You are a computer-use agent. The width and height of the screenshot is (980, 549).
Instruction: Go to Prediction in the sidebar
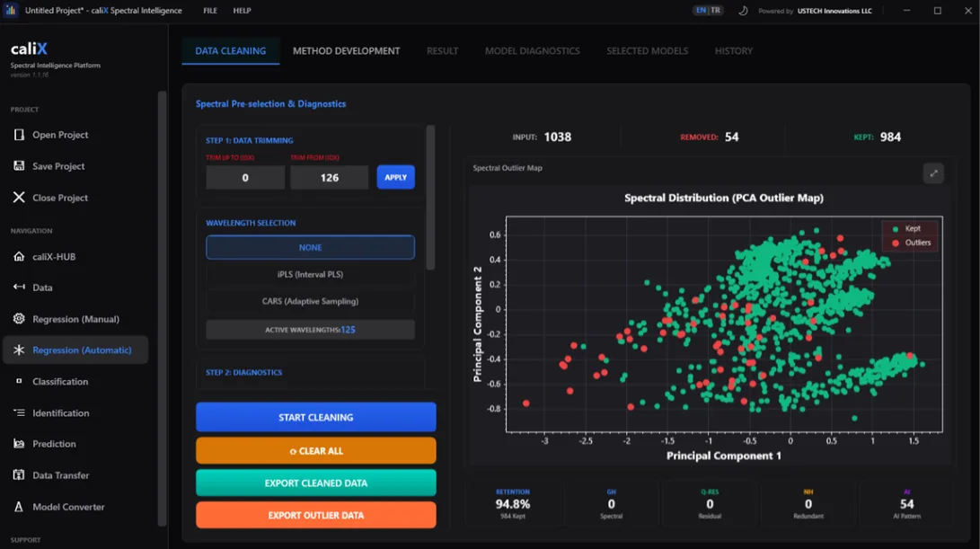pos(75,443)
